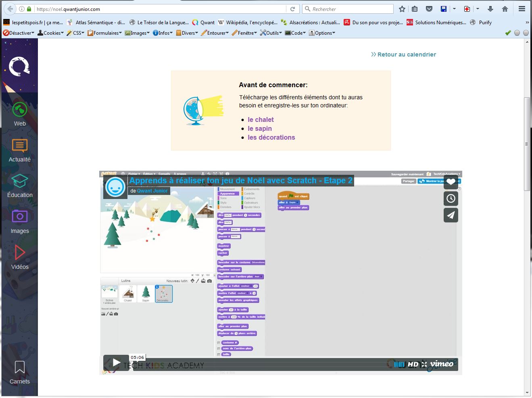Open site information icon in address bar

coord(22,9)
